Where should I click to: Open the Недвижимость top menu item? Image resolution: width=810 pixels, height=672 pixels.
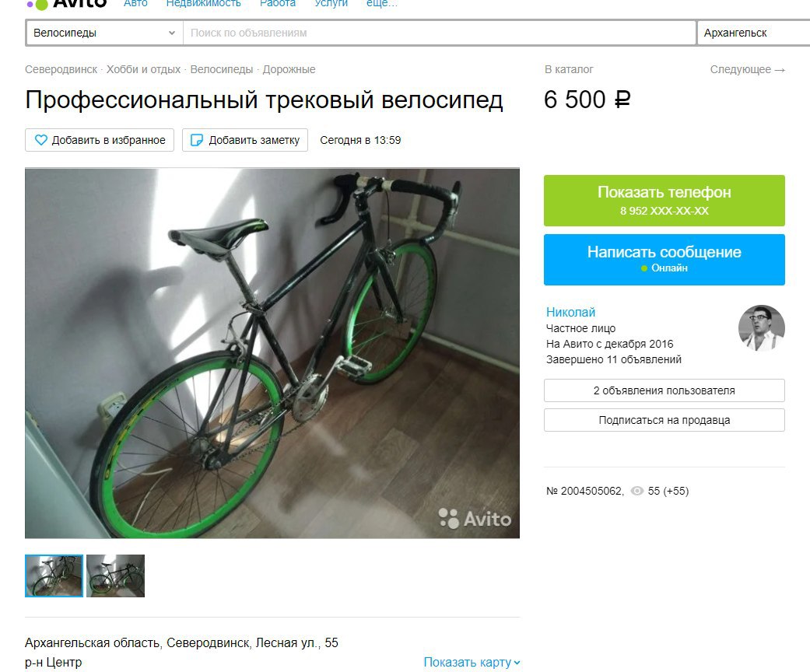tap(204, 4)
